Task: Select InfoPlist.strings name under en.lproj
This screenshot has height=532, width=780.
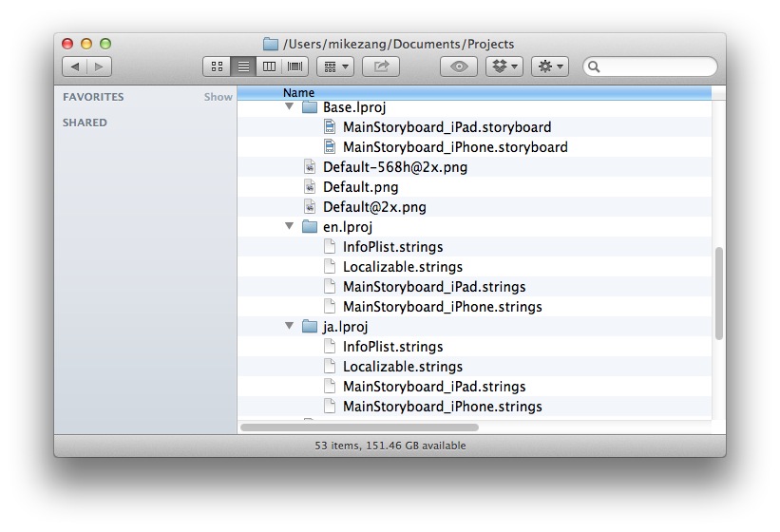Action: pos(393,247)
